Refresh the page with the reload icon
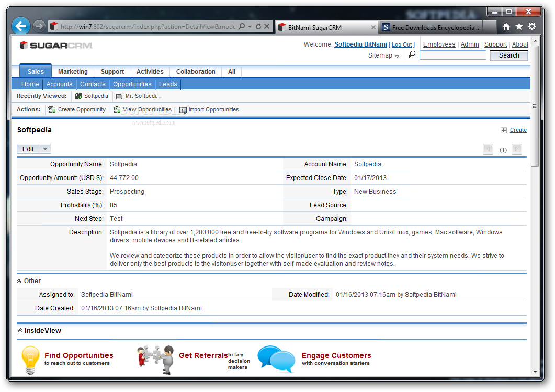Screen dimensions: 555x392 tap(258, 26)
